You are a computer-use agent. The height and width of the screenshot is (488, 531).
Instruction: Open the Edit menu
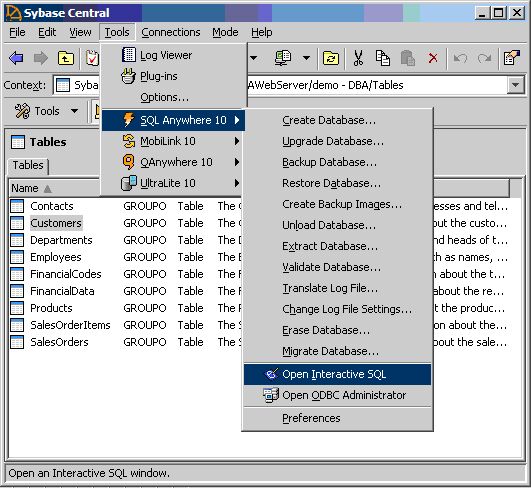click(47, 32)
